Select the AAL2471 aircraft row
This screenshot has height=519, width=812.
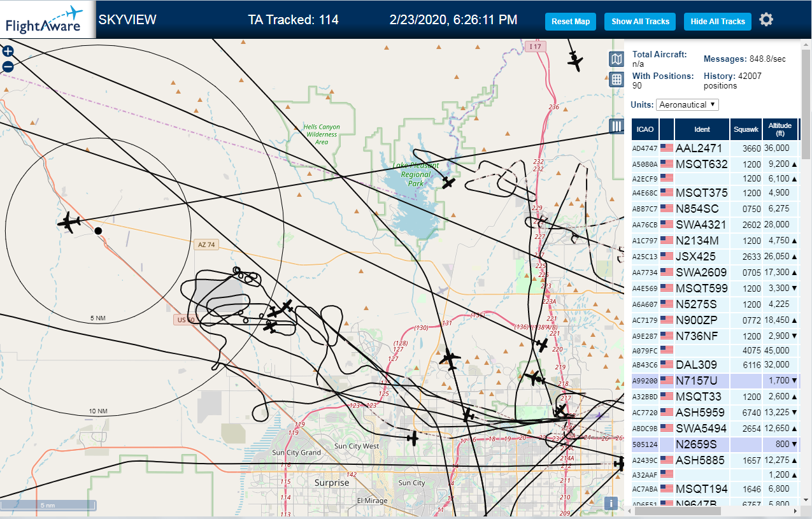[715, 148]
